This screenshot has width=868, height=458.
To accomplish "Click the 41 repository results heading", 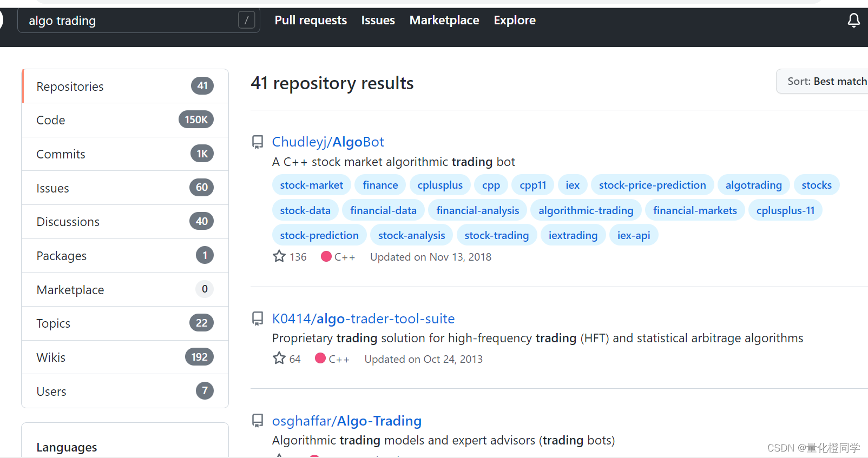I will pyautogui.click(x=332, y=83).
